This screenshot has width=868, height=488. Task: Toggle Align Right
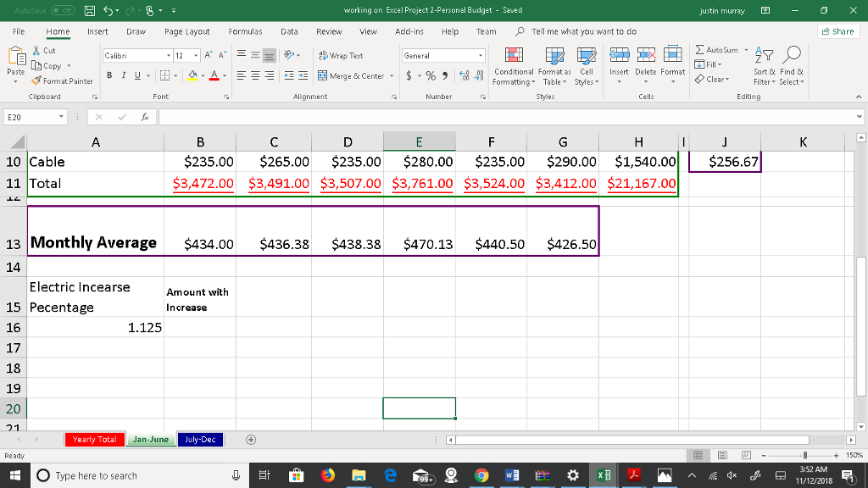(x=269, y=75)
